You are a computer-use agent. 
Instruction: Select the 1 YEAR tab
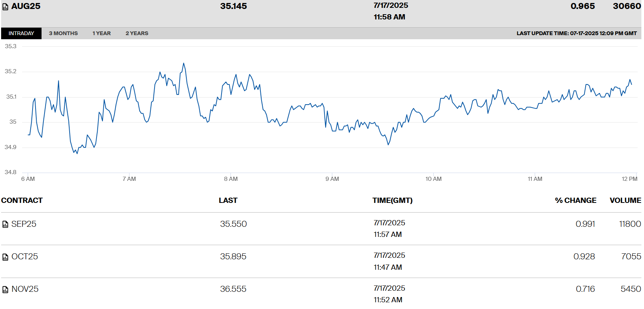click(101, 33)
